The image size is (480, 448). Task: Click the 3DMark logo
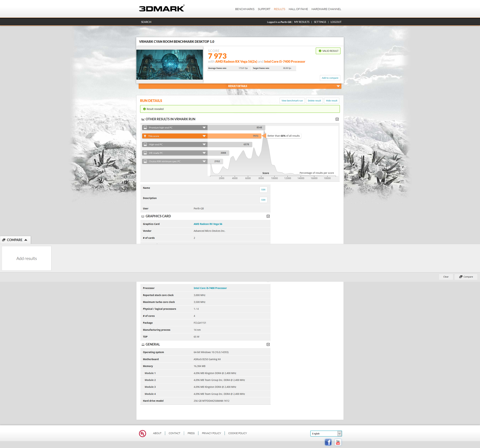[162, 8]
